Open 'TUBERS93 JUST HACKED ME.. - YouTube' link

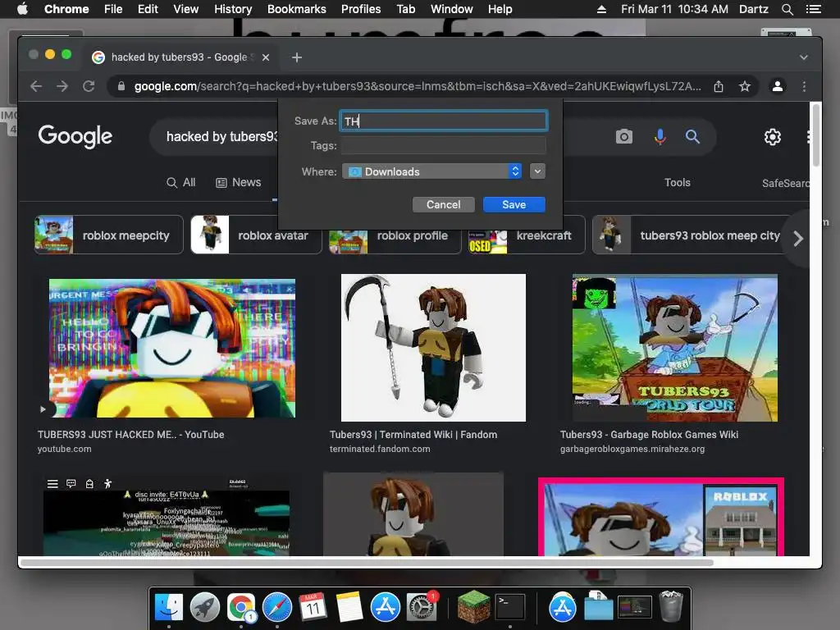tap(130, 435)
